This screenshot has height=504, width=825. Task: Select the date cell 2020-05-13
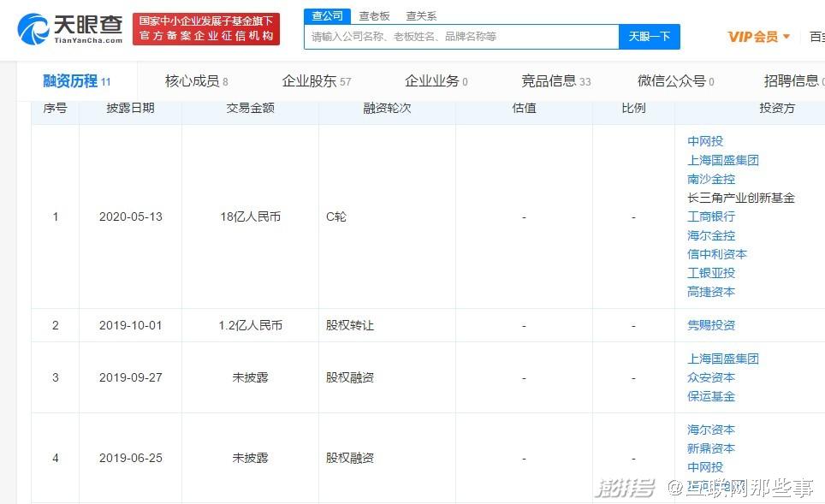(x=130, y=216)
